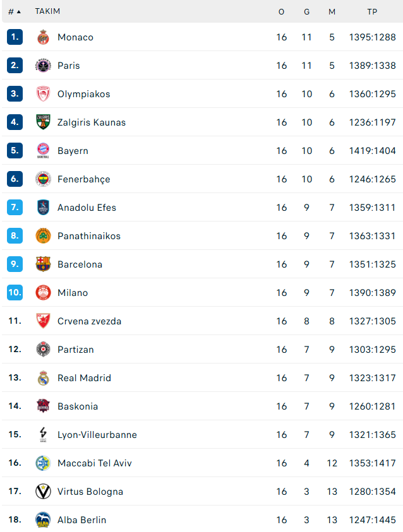Click the dark blue rank 1 badge

[x=15, y=37]
